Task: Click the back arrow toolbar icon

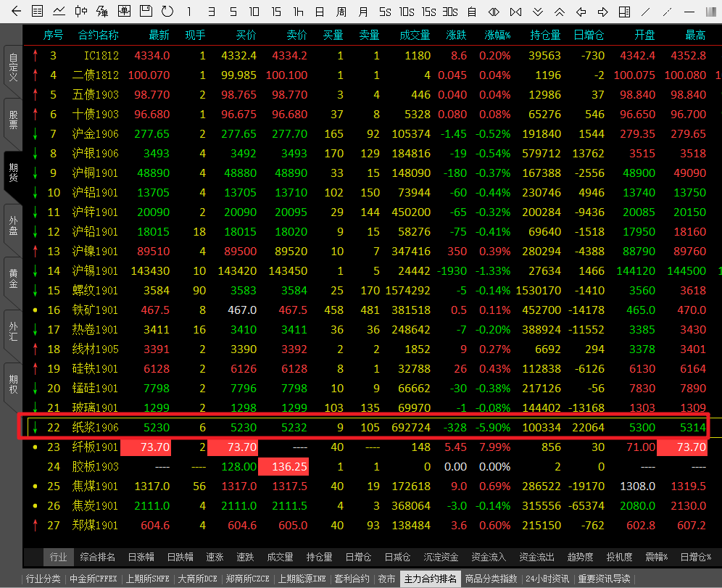Action: (x=17, y=12)
